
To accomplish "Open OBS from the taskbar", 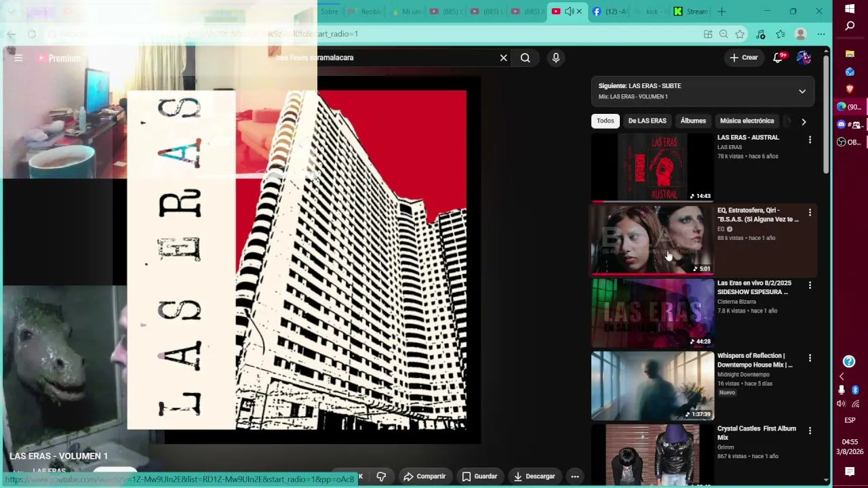I will pyautogui.click(x=849, y=142).
